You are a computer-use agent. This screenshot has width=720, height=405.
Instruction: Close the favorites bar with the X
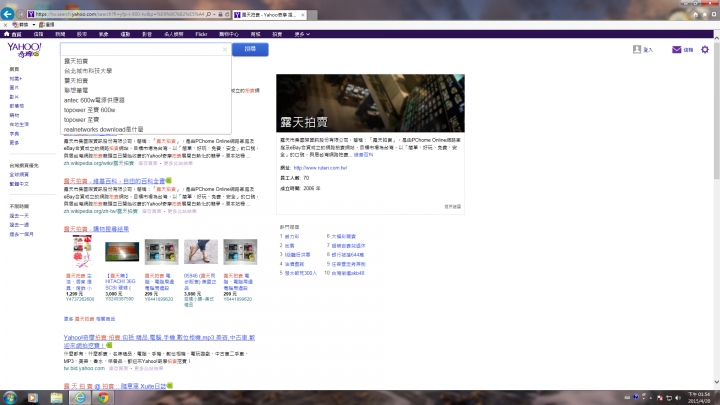pos(5,25)
